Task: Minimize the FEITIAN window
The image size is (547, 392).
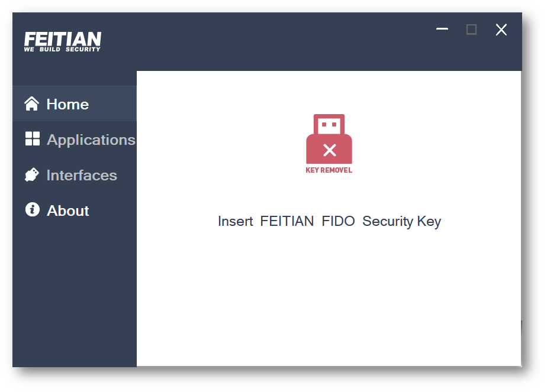Action: pos(442,30)
